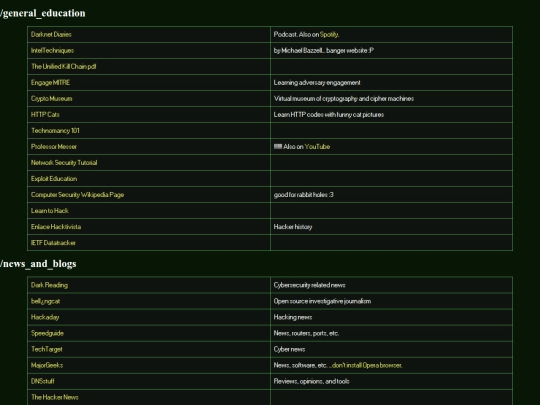Click 'good for rabbit holes :3' text
540x405 pixels.
(303, 195)
